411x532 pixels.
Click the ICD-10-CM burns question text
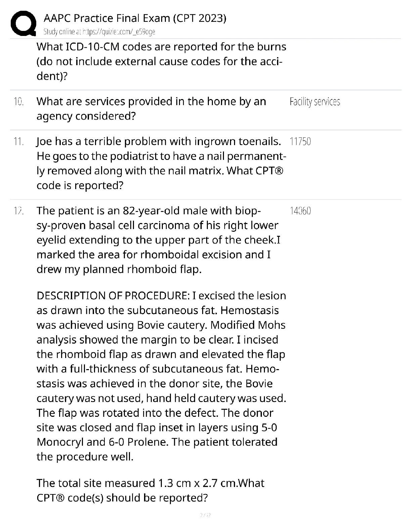pyautogui.click(x=161, y=61)
